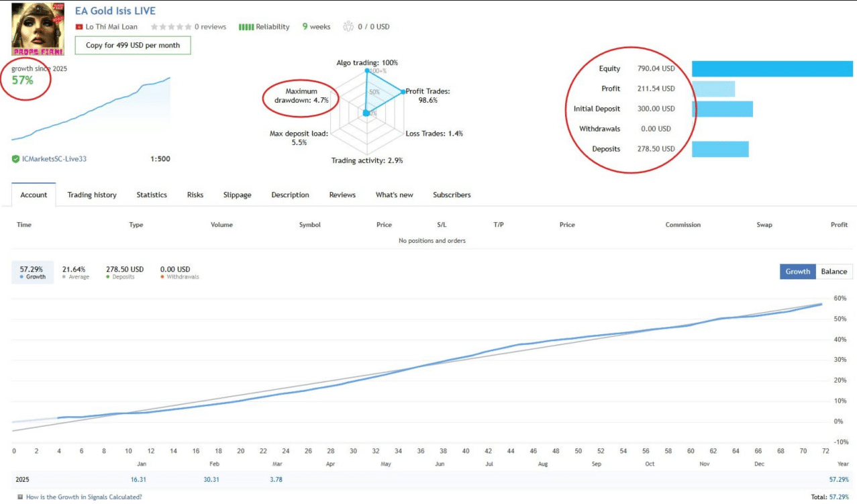The image size is (857, 504).
Task: Toggle the Growth series legend item
Action: point(33,272)
